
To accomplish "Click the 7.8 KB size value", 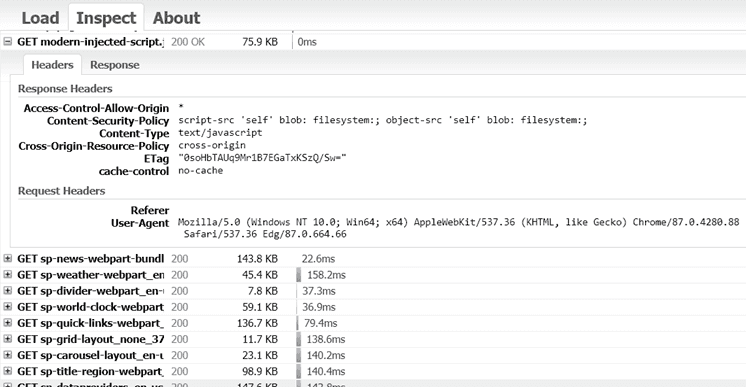I will pyautogui.click(x=263, y=291).
